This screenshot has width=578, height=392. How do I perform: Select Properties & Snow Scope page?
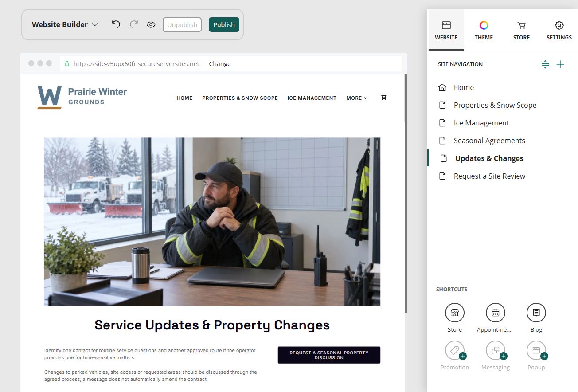coord(503,105)
